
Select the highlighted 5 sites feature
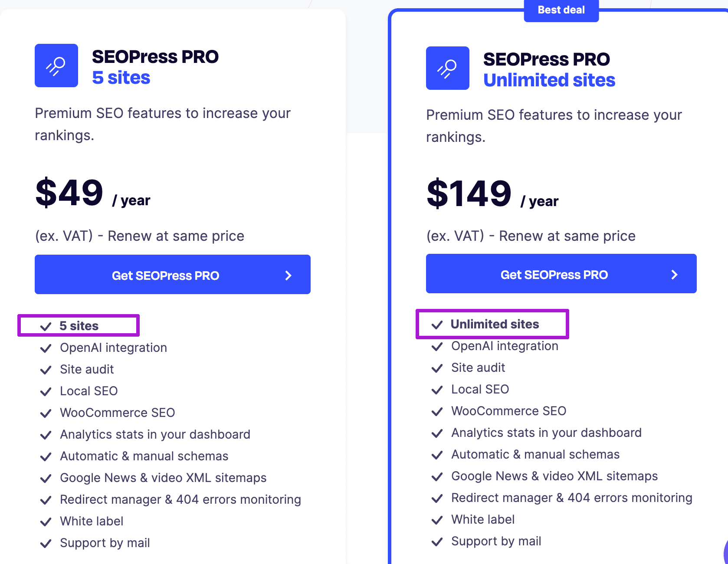tap(79, 325)
